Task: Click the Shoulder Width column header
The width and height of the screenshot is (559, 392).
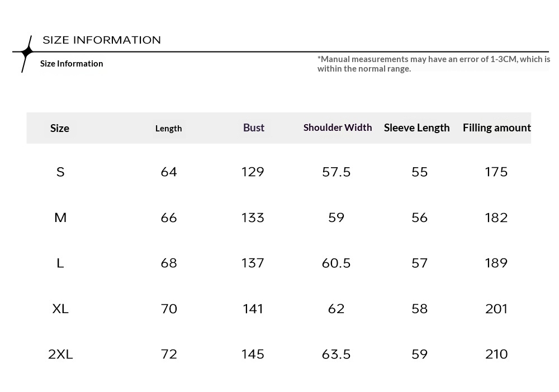Action: [338, 127]
